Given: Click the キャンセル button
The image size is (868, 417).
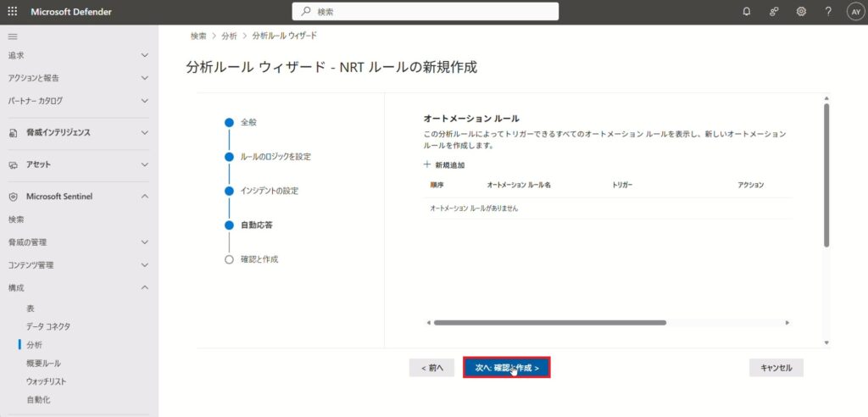Looking at the screenshot, I should [x=776, y=368].
